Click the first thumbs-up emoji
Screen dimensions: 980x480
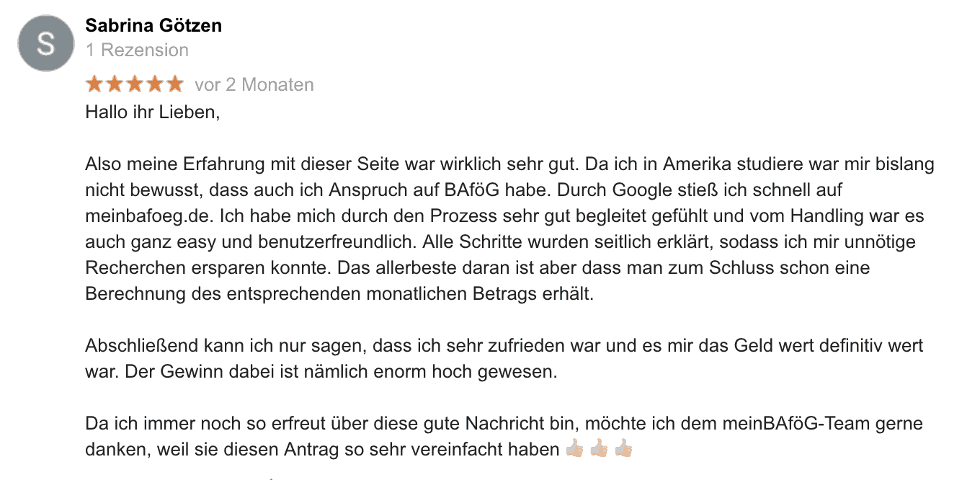[x=574, y=450]
